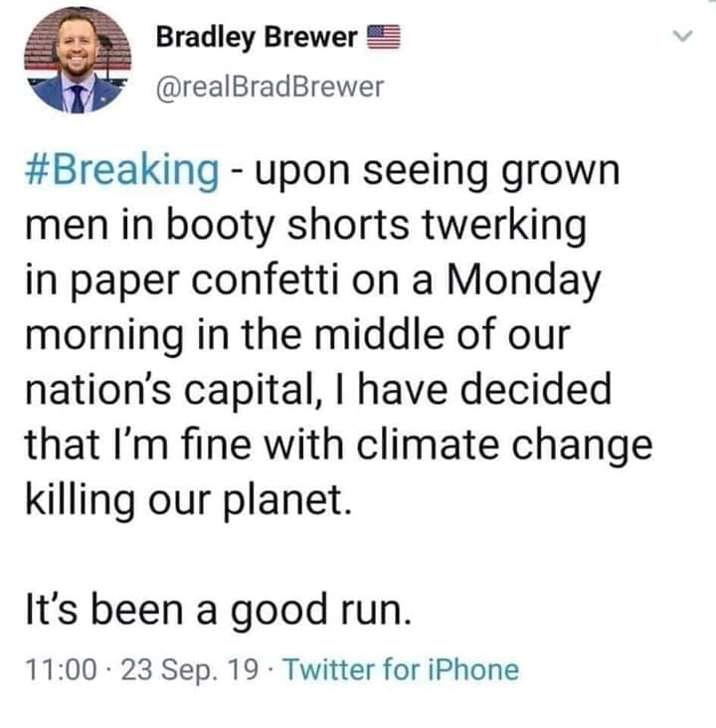The height and width of the screenshot is (728, 716).
Task: Click "upon seeing grown" after the hashtag
Action: point(437,170)
